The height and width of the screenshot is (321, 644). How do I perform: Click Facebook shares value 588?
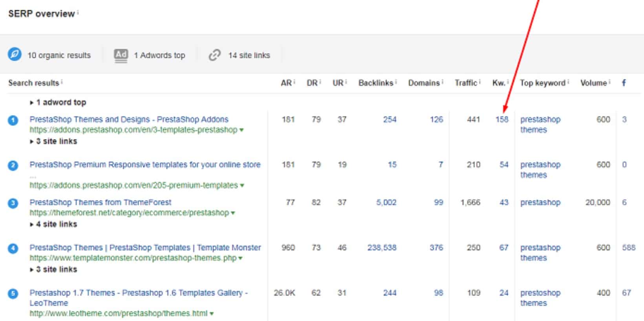point(629,248)
